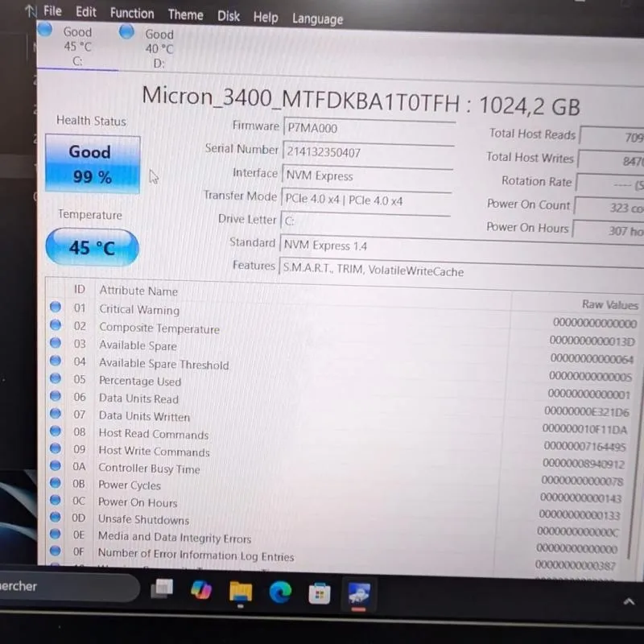Viewport: 644px width, 644px height.
Task: Click the Standard field NVM Express 1.4
Action: [461, 246]
